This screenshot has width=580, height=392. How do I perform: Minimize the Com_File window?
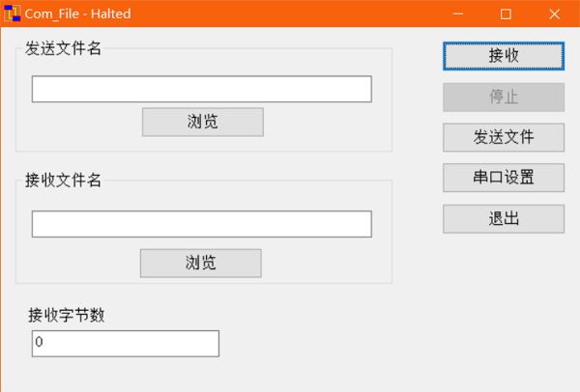(x=458, y=14)
